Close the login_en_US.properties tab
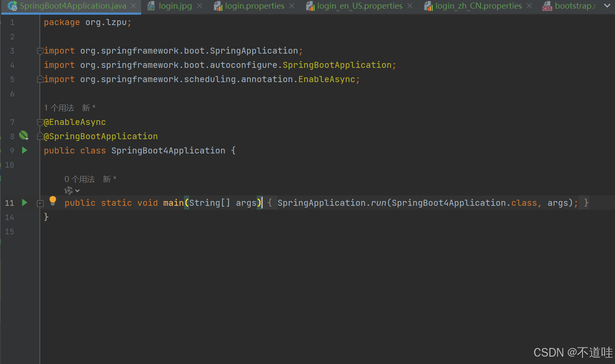This screenshot has width=615, height=364. point(410,6)
